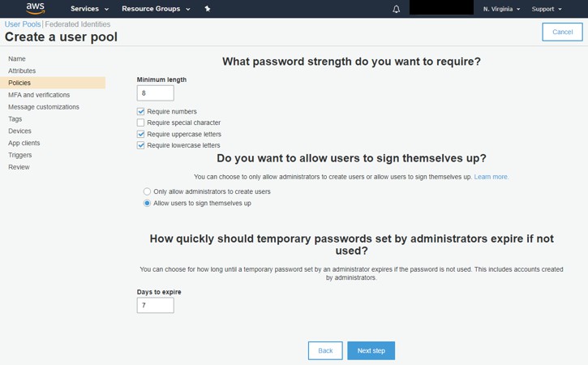Click the AWS logo icon
The image size is (588, 365).
(x=35, y=9)
